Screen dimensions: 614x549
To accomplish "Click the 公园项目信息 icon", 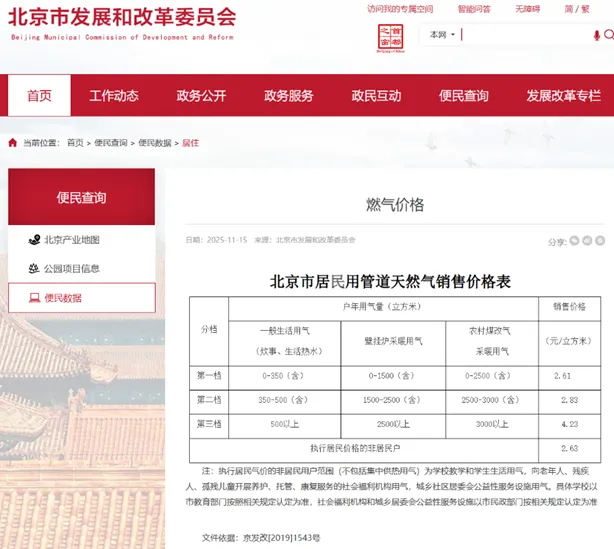I will click(34, 268).
